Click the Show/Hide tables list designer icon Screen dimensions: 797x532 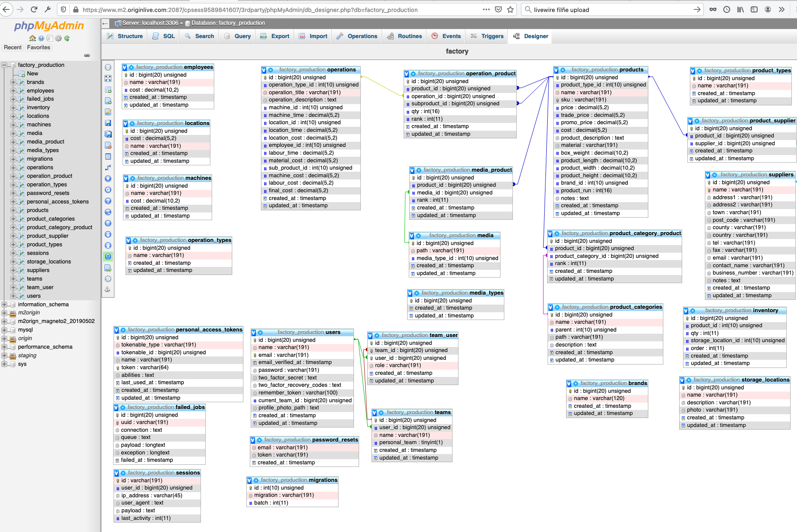(108, 67)
